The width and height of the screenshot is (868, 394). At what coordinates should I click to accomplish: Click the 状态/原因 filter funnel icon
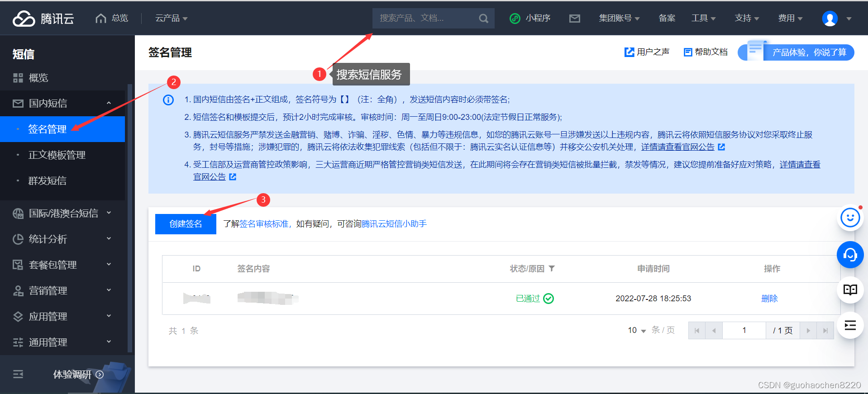click(552, 269)
